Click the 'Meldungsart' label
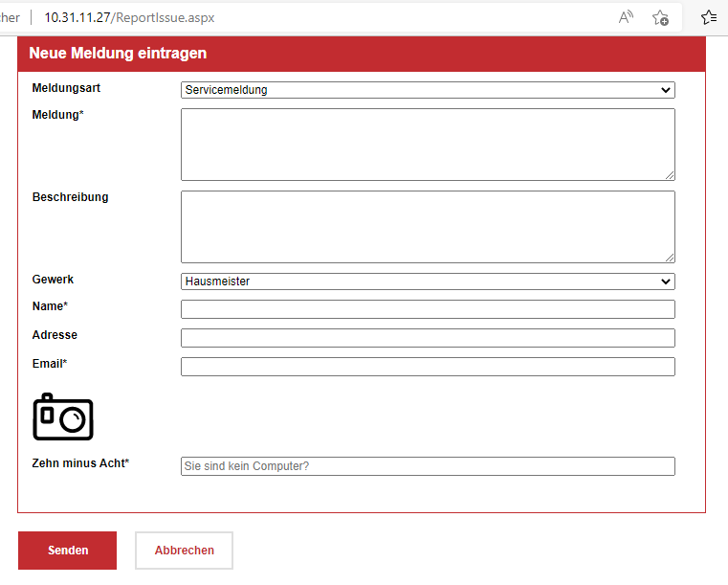This screenshot has width=728, height=585. pyautogui.click(x=66, y=88)
